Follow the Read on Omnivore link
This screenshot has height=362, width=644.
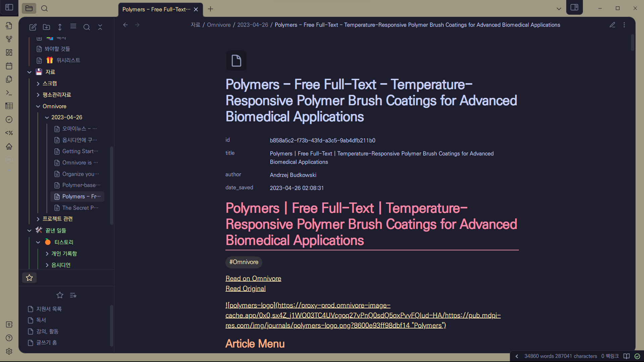coord(253,279)
